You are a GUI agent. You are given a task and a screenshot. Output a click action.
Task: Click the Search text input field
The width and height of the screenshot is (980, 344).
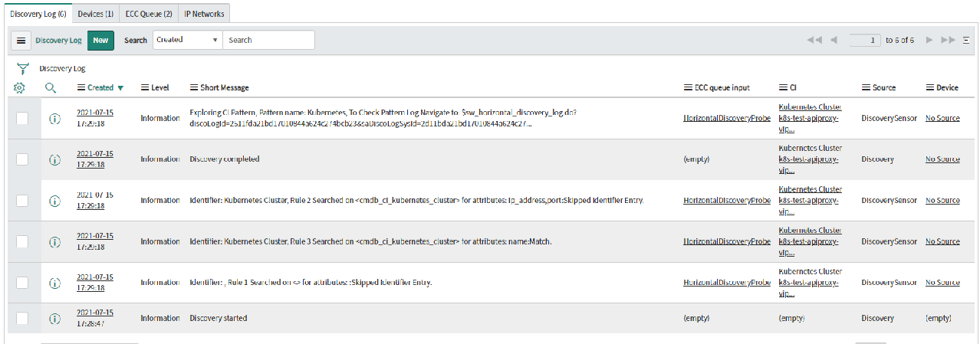point(268,40)
